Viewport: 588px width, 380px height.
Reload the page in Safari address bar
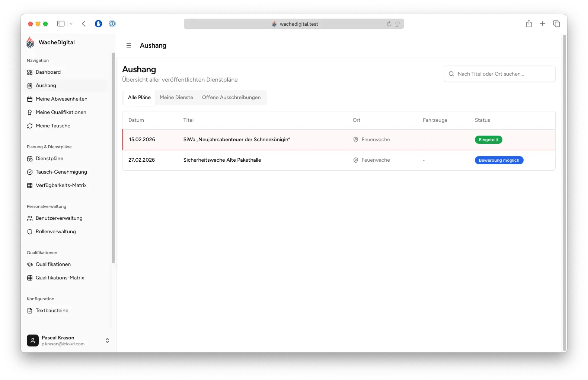(x=389, y=24)
